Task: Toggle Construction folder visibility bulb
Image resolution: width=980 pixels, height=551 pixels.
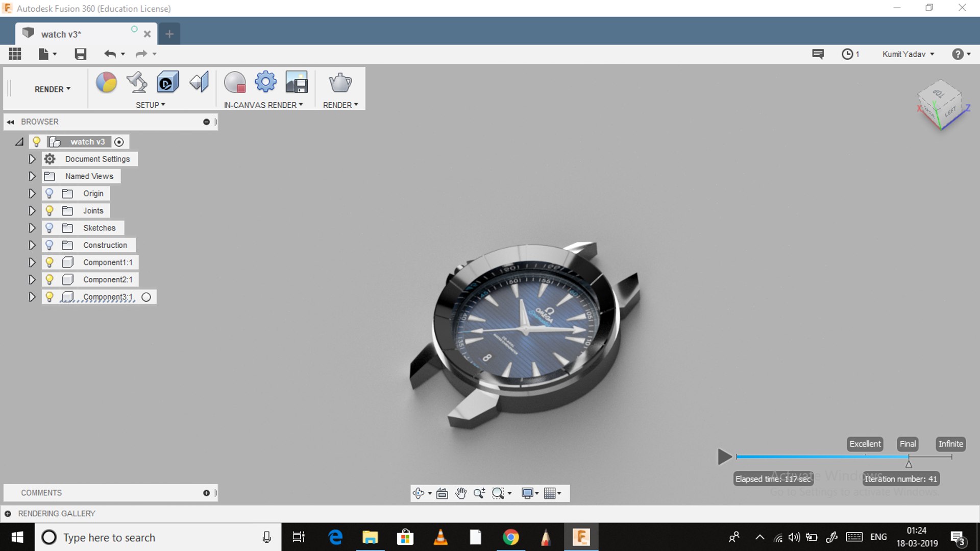Action: [49, 245]
